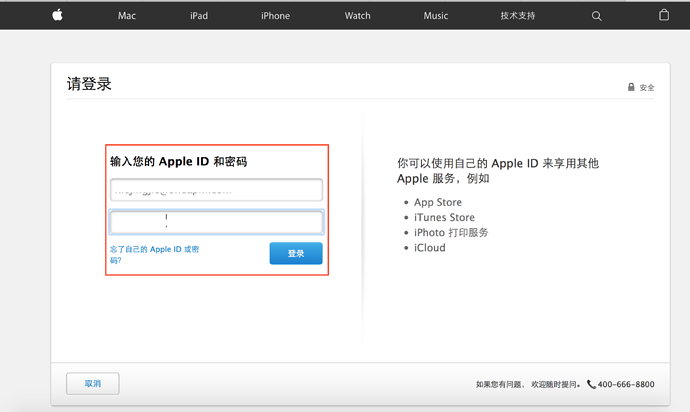Click the Apple ID email field
The width and height of the screenshot is (690, 412).
(216, 190)
